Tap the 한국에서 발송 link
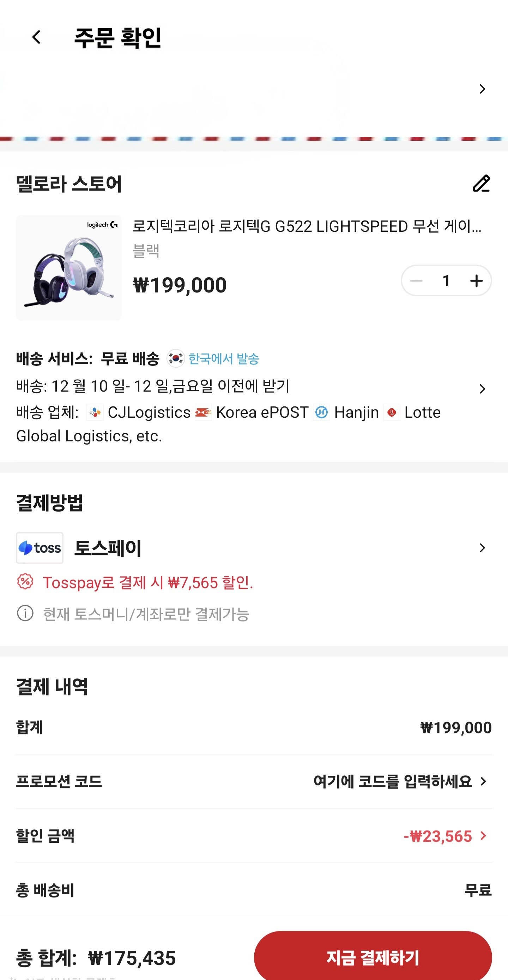The image size is (508, 980). click(x=224, y=358)
